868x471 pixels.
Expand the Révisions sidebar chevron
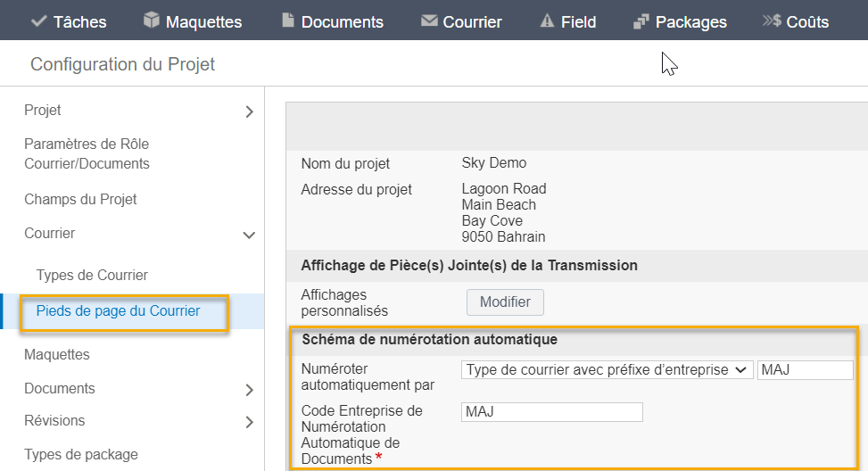point(250,422)
